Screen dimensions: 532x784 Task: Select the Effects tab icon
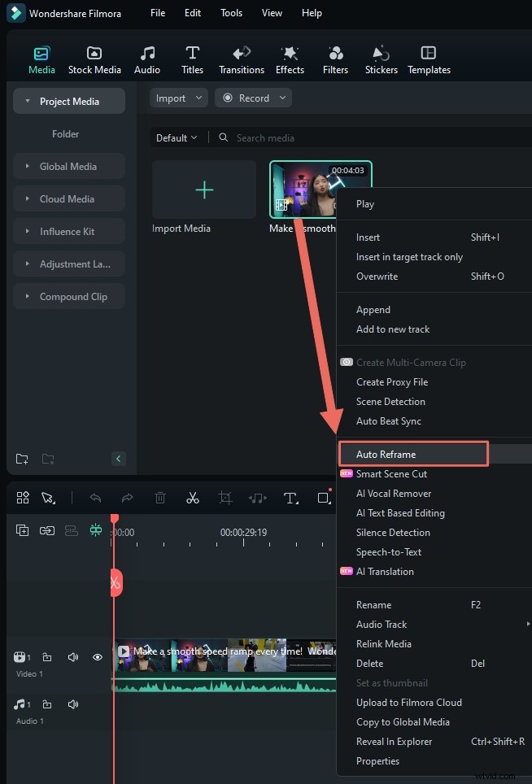(290, 59)
